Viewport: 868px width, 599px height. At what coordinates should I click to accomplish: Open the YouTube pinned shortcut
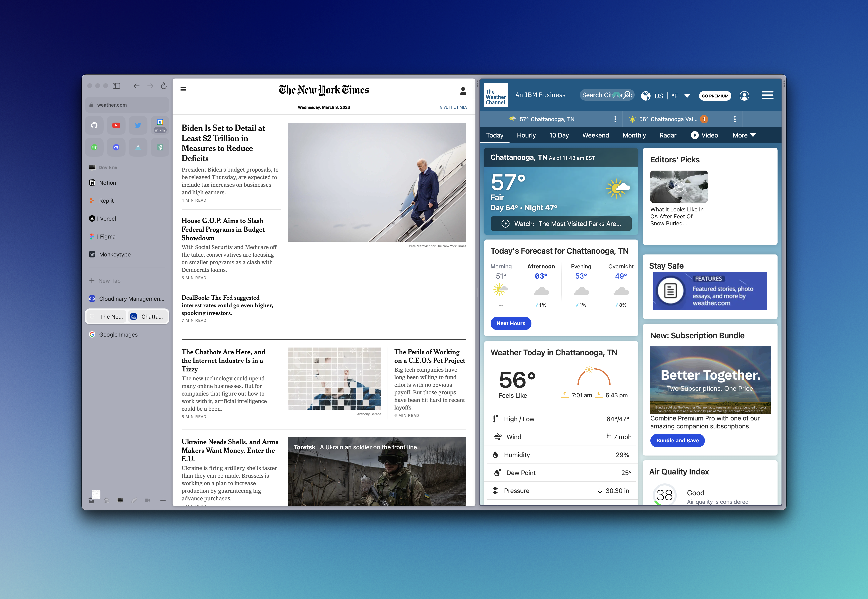116,125
